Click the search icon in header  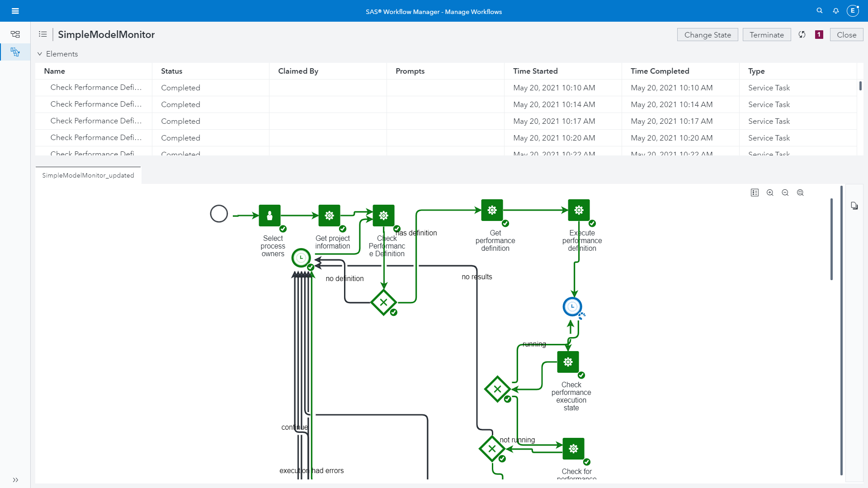pos(819,10)
